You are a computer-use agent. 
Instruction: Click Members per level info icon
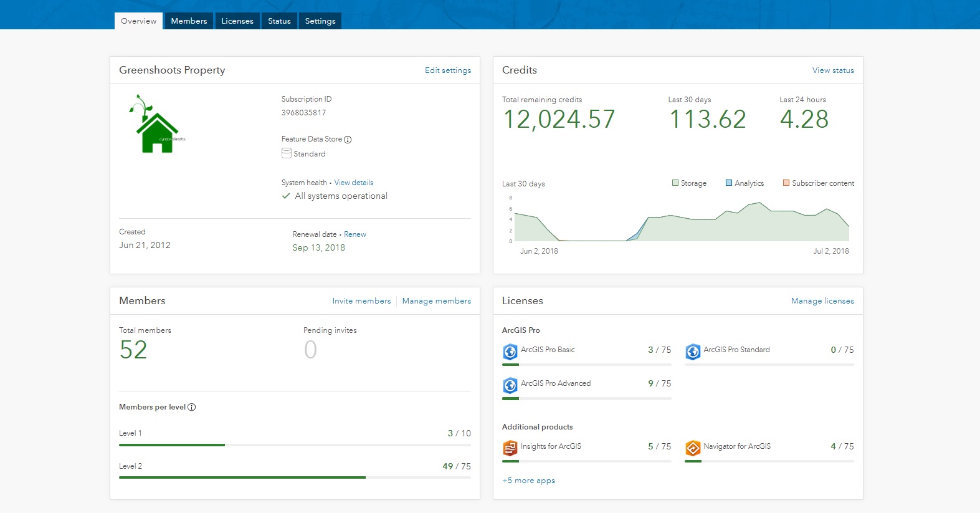point(192,407)
